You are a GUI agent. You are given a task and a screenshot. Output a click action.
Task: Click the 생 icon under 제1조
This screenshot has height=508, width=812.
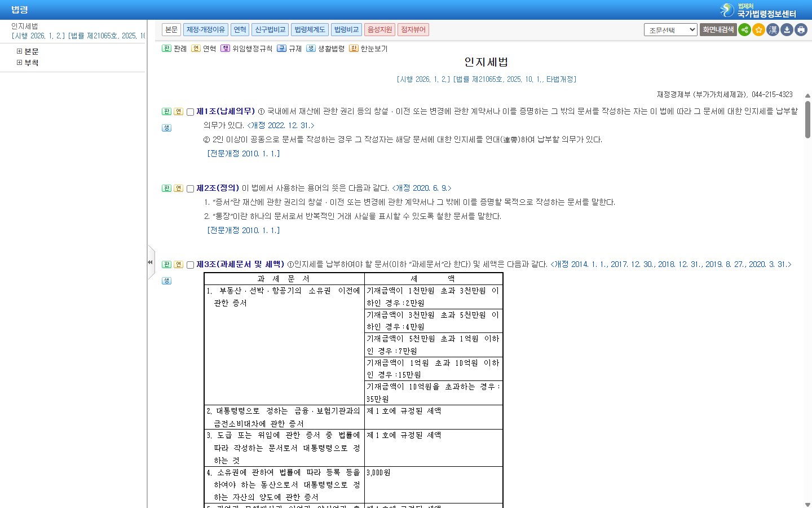click(x=166, y=128)
